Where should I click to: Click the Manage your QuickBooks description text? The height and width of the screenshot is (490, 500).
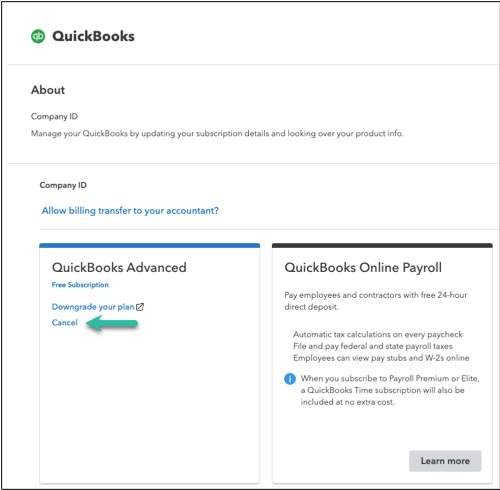(x=217, y=134)
